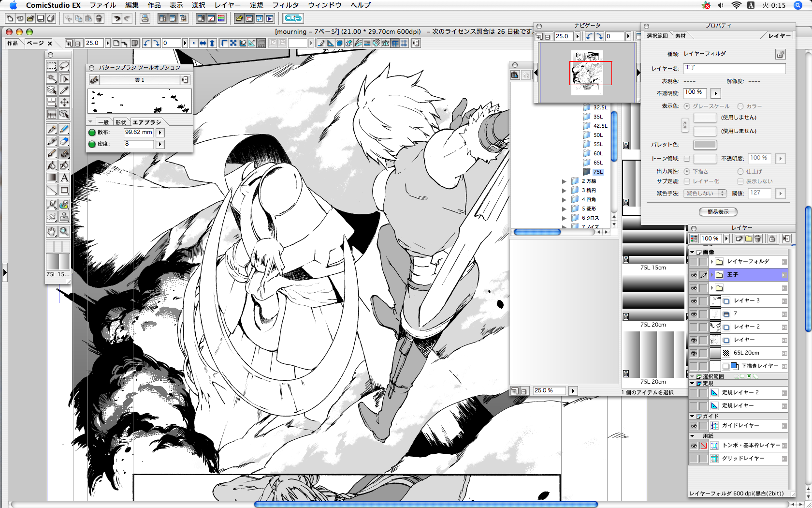Select the magnifier zoom tool
Screen dimensions: 812x508
tap(64, 232)
